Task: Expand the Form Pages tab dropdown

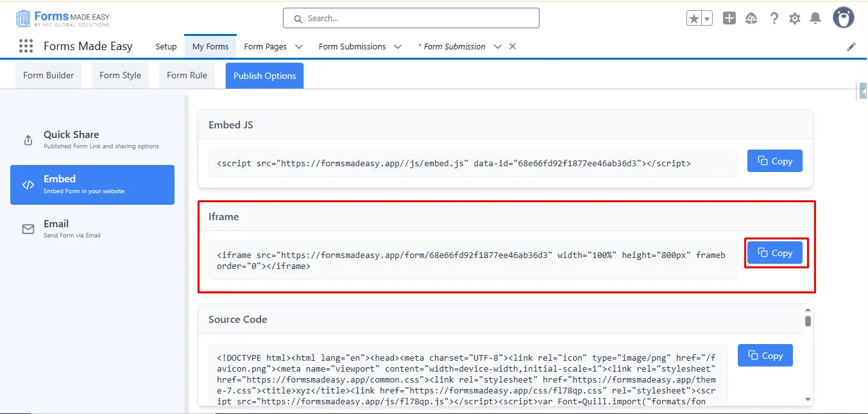Action: 299,47
